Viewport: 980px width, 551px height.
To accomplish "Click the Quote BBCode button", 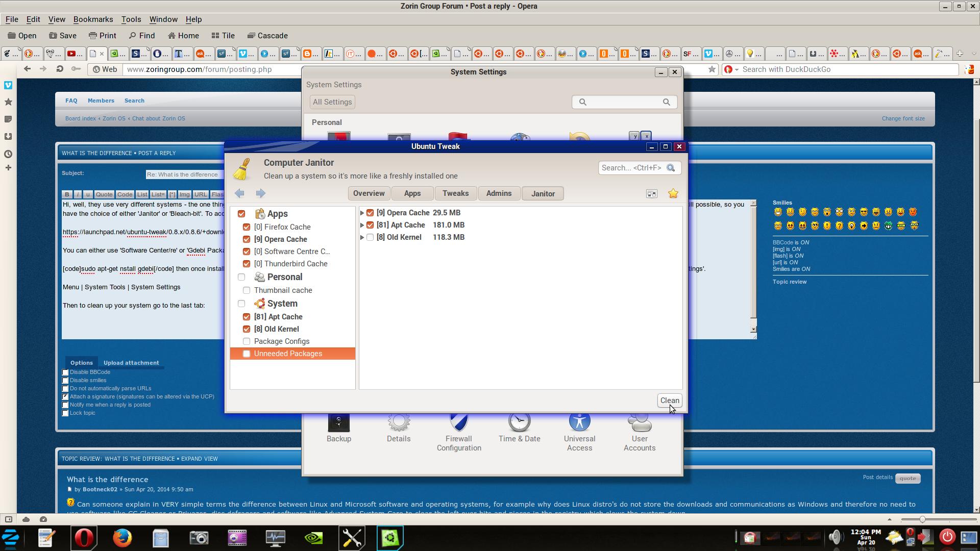I will click(x=104, y=194).
